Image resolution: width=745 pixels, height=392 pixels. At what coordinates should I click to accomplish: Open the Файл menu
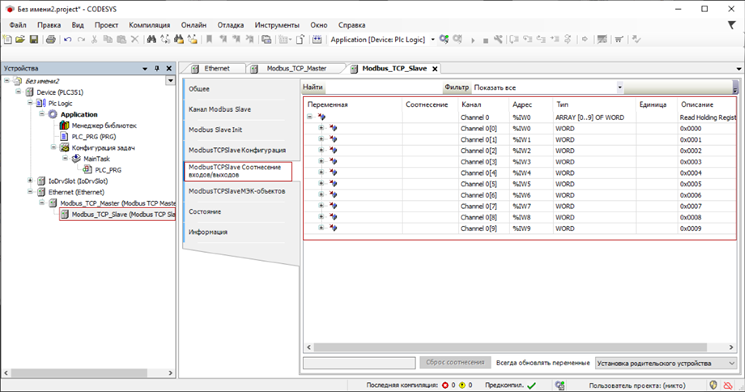(18, 25)
